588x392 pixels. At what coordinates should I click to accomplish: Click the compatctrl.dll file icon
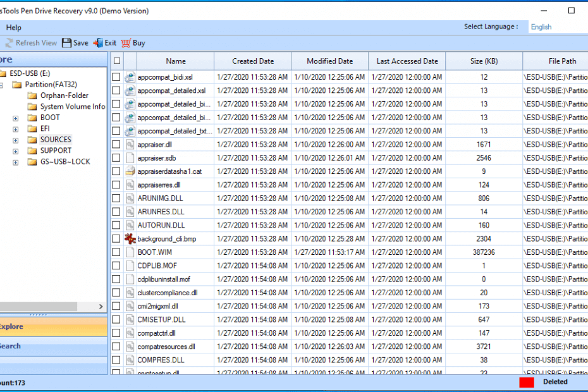[130, 333]
